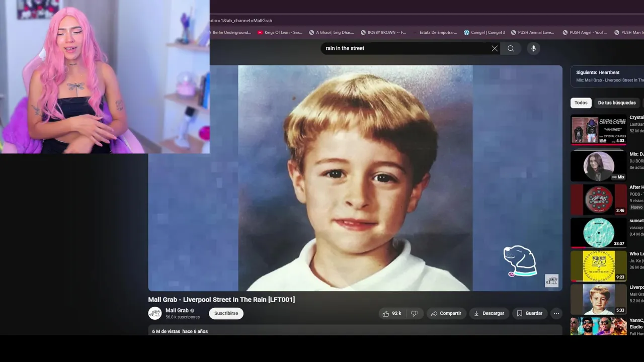This screenshot has width=644, height=362.
Task: Open Berlin Underground bookmark
Action: [x=231, y=32]
